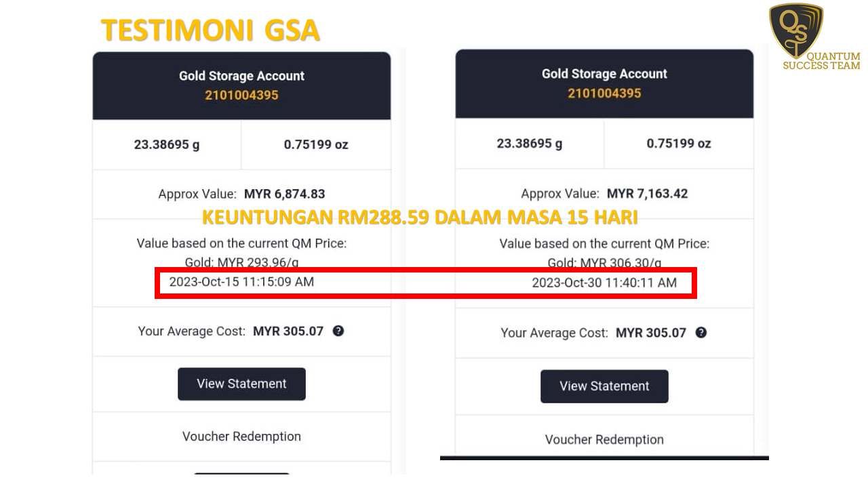This screenshot has height=488, width=868.
Task: Click the Approx Value MYR 7,163.42 text
Action: (x=604, y=194)
